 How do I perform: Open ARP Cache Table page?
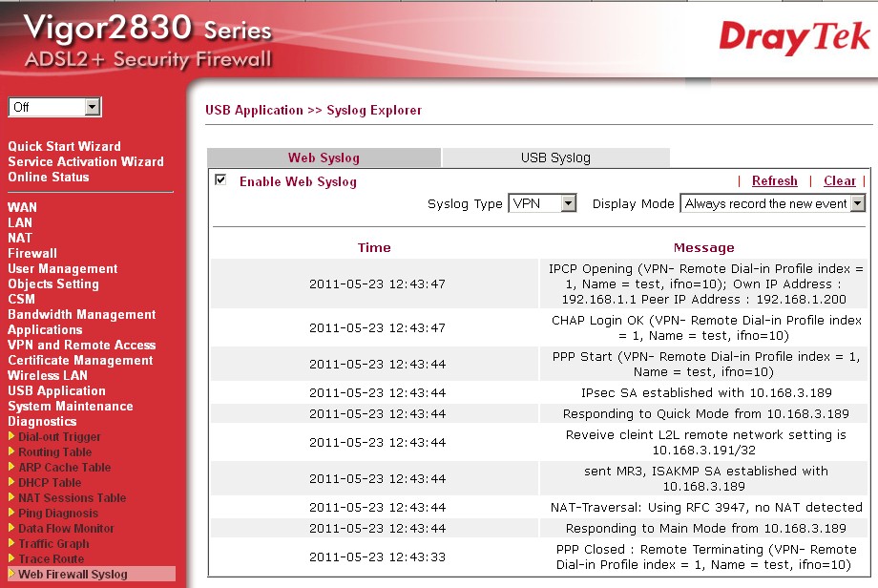[x=64, y=467]
